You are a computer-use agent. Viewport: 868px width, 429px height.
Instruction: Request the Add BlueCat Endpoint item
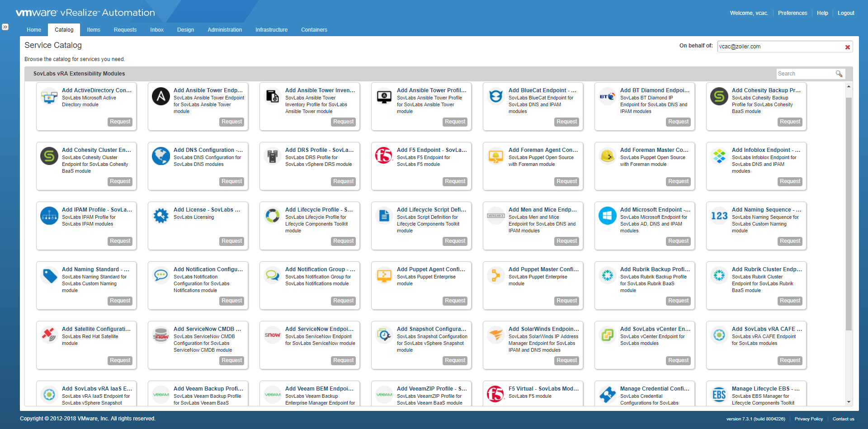(x=566, y=122)
